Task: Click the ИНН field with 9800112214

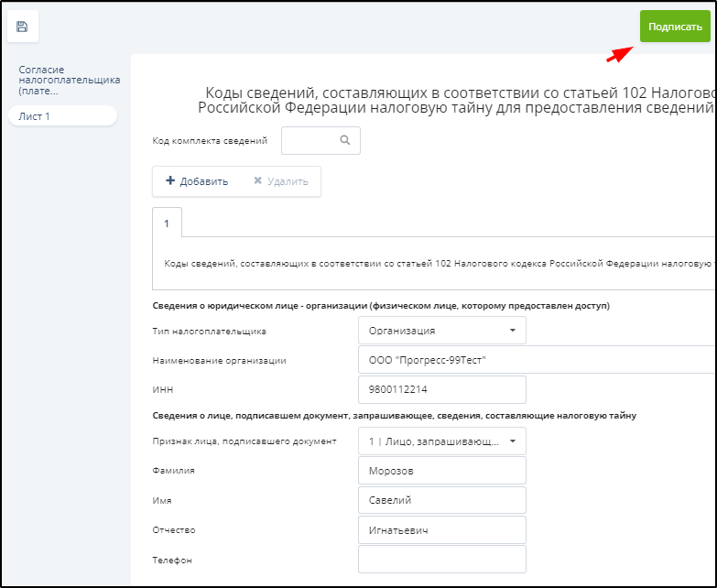Action: [x=441, y=389]
